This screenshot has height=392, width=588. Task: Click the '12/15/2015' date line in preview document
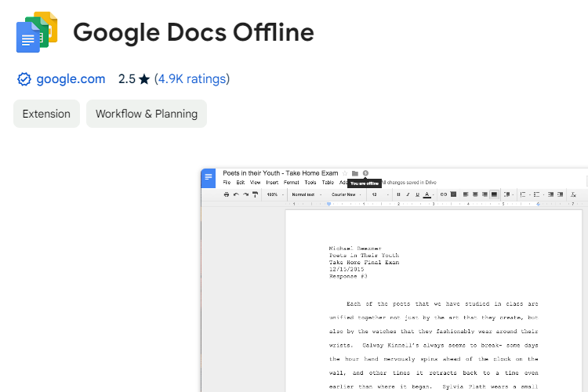click(x=347, y=270)
